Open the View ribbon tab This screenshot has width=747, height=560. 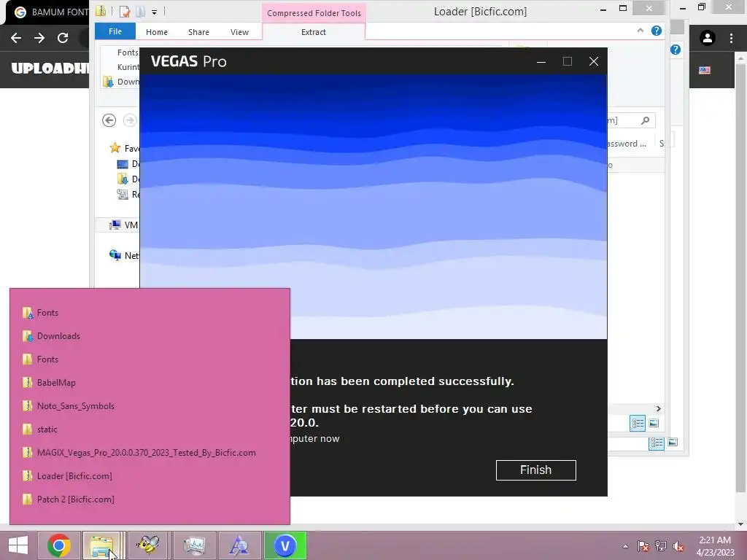click(x=239, y=32)
